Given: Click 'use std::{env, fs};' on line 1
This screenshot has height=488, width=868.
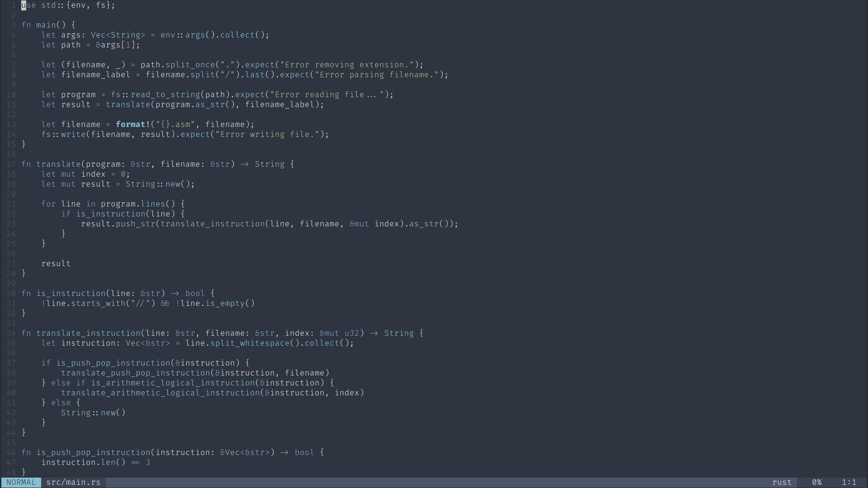Looking at the screenshot, I should tap(68, 5).
